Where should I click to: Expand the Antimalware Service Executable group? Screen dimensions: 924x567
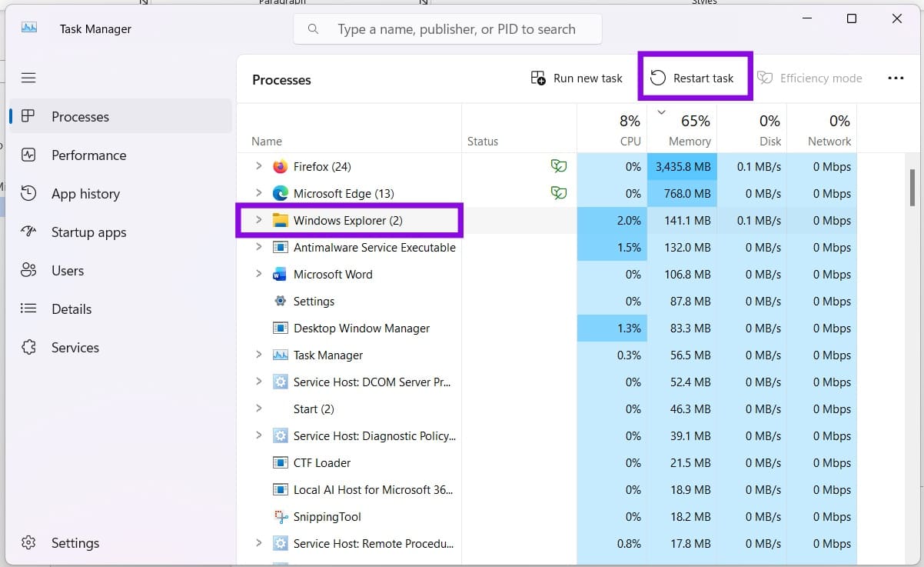tap(258, 247)
